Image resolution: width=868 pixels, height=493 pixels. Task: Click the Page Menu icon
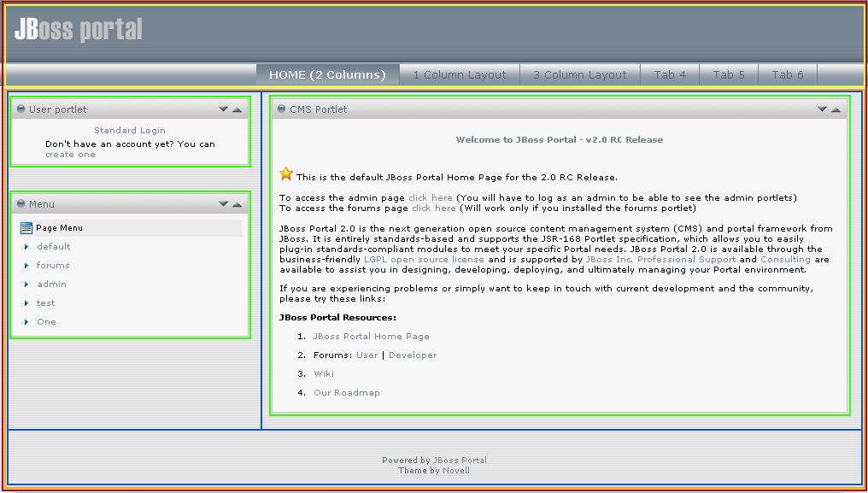[x=26, y=228]
